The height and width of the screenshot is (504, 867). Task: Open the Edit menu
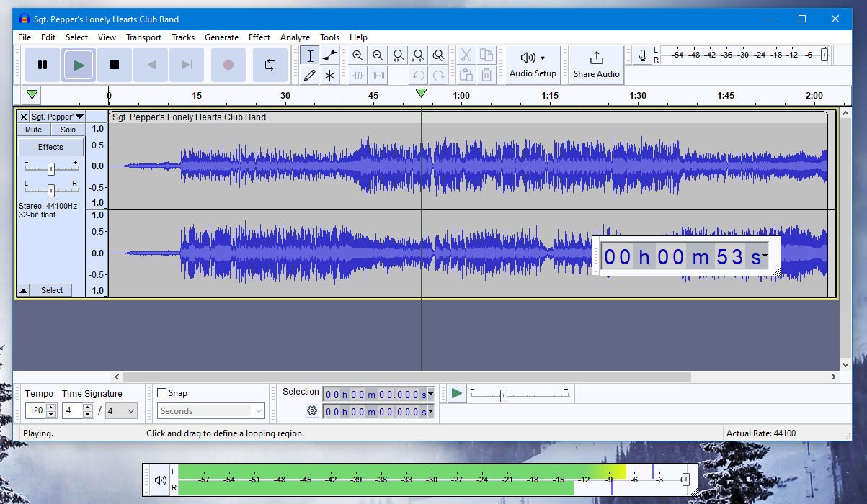(48, 37)
